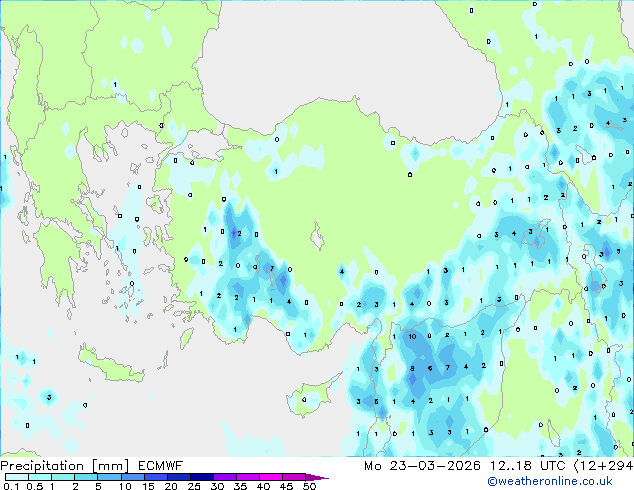Image resolution: width=634 pixels, height=490 pixels.
Task: Click the '0.5' legend scale label
Action: 34,486
